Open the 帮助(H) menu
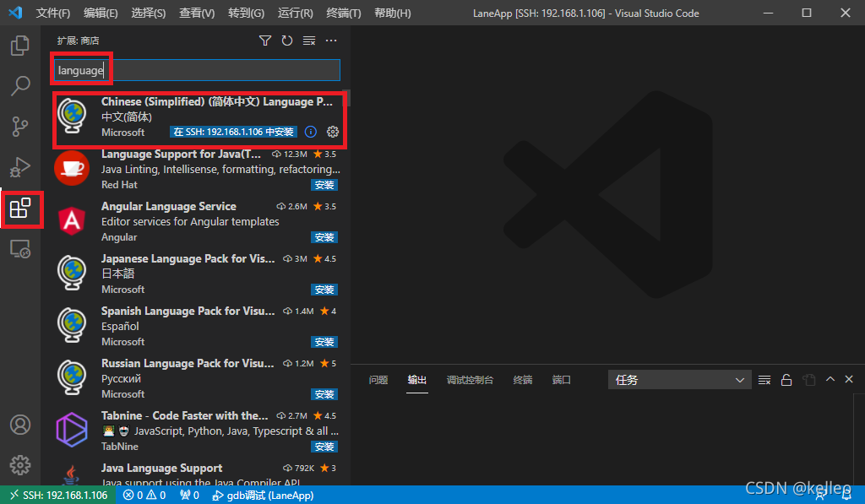 [392, 13]
